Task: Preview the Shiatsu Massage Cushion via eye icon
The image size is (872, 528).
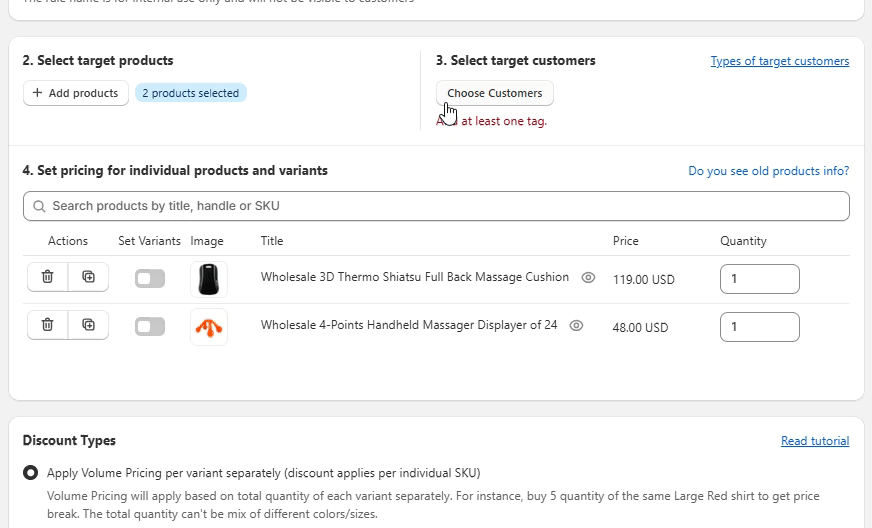Action: [588, 277]
